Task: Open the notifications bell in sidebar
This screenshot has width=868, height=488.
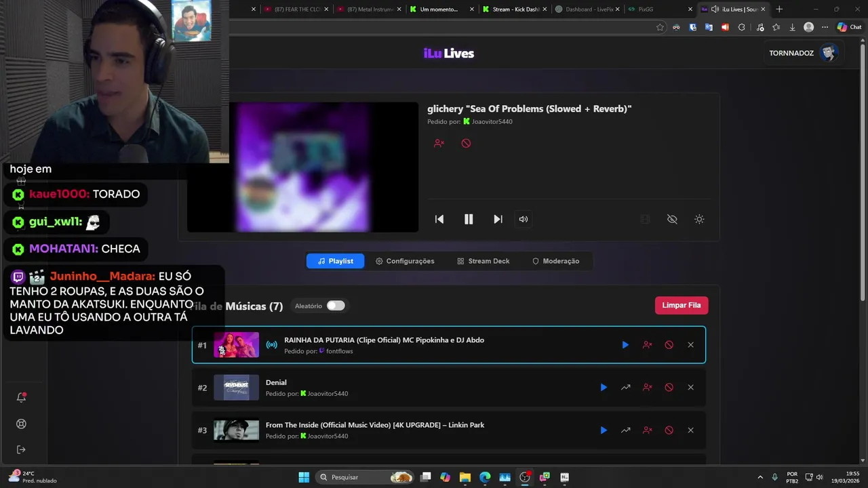Action: pos(21,398)
